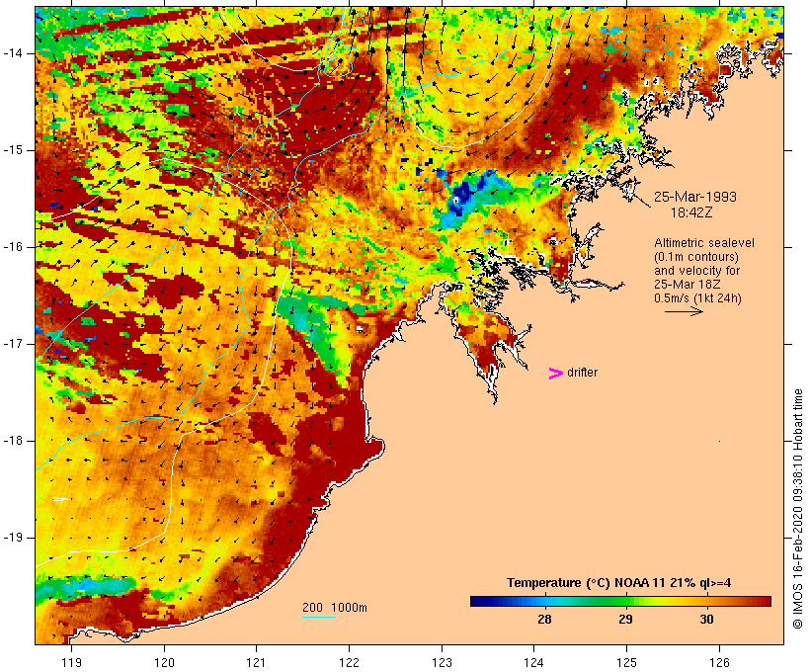Click the text 25-Mar 18Z
The width and height of the screenshot is (810, 672).
[x=688, y=285]
